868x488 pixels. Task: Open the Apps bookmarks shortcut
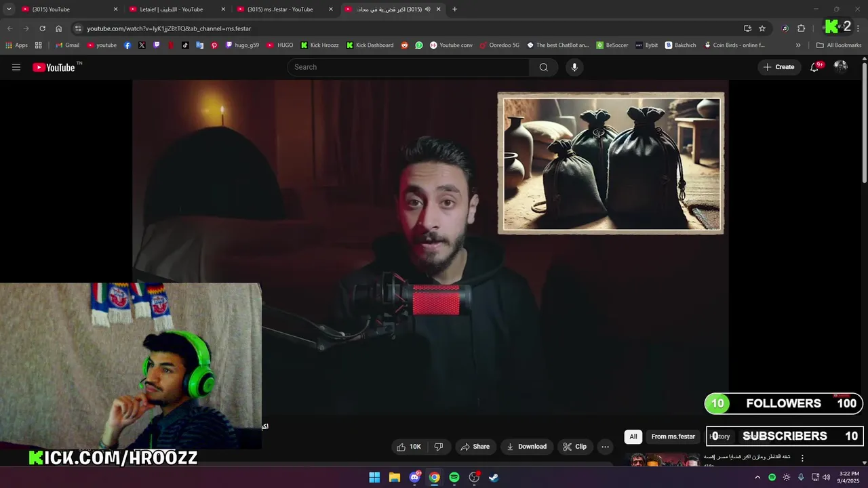pos(16,45)
